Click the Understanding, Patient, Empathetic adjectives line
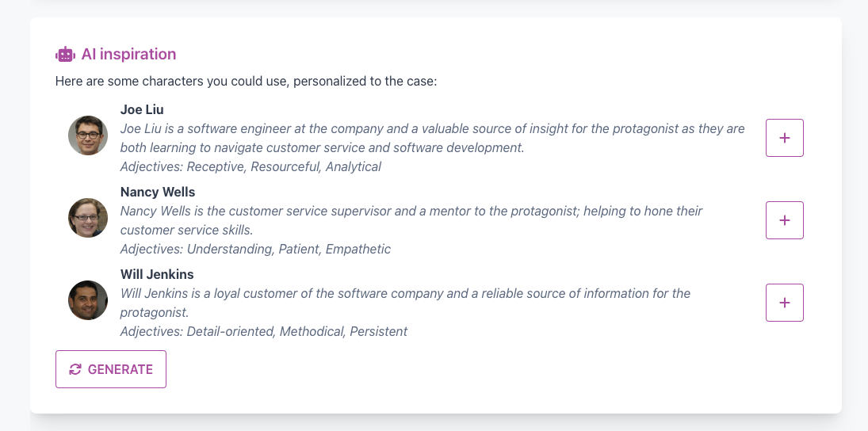Viewport: 868px width, 431px height. coord(255,249)
